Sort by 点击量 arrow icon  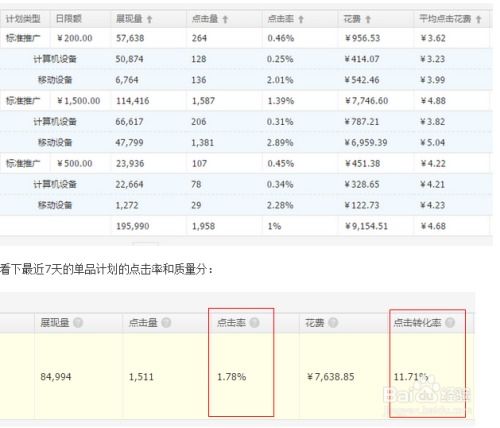(x=225, y=19)
